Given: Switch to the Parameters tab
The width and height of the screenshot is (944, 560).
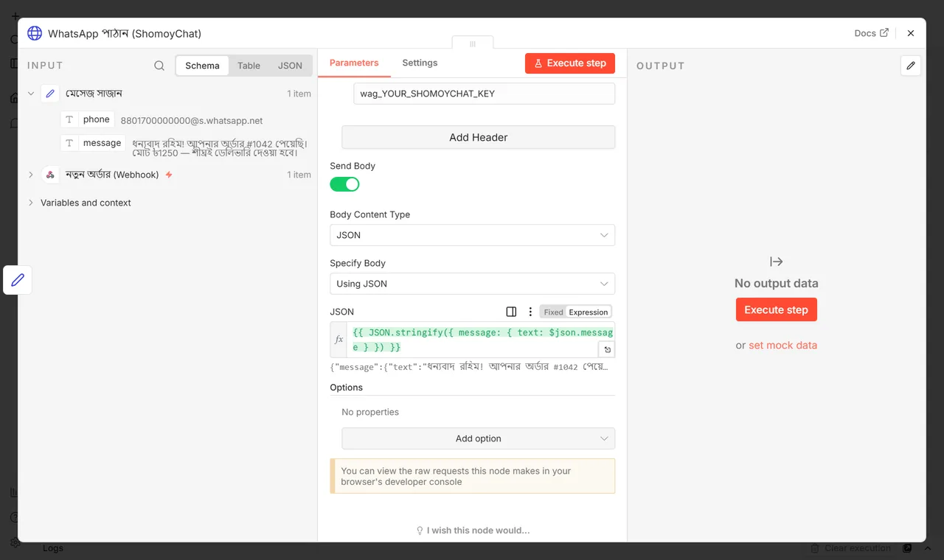Looking at the screenshot, I should 354,63.
